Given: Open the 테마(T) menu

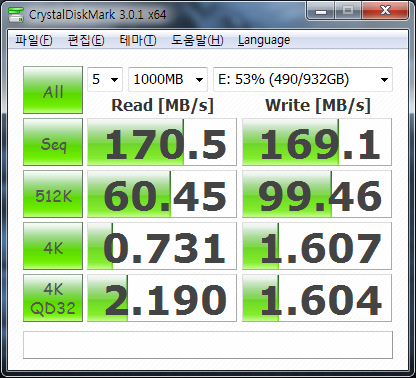Looking at the screenshot, I should coord(138,40).
